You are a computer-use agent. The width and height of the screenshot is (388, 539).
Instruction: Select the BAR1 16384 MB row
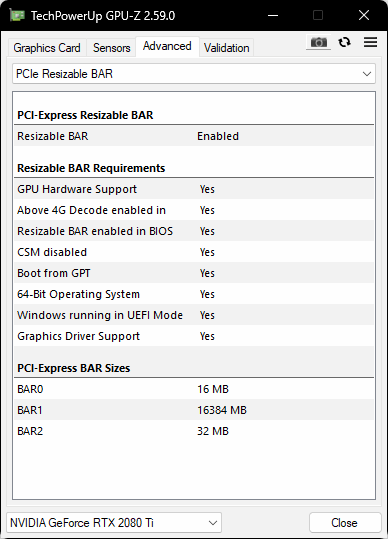click(194, 410)
